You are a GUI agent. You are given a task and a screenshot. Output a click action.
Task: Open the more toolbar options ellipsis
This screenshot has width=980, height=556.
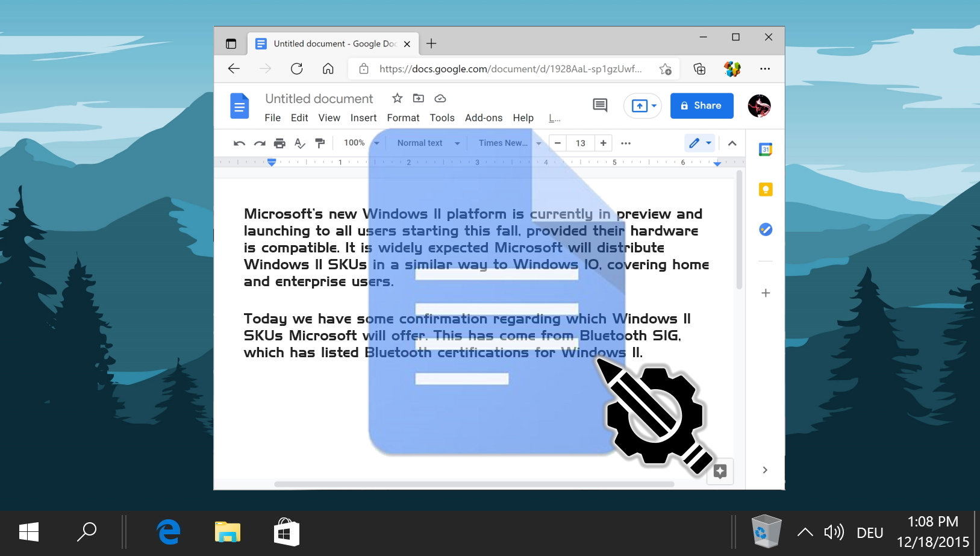pos(626,143)
